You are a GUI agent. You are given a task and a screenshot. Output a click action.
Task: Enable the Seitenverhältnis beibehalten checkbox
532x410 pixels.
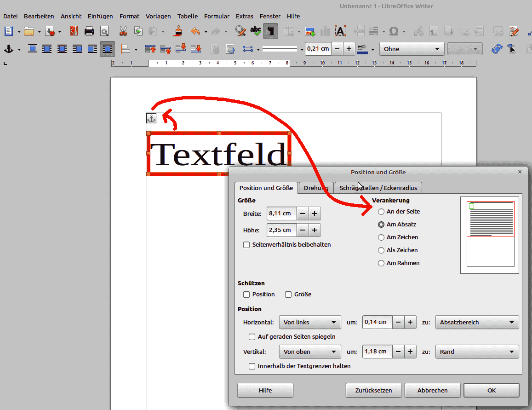click(x=246, y=244)
